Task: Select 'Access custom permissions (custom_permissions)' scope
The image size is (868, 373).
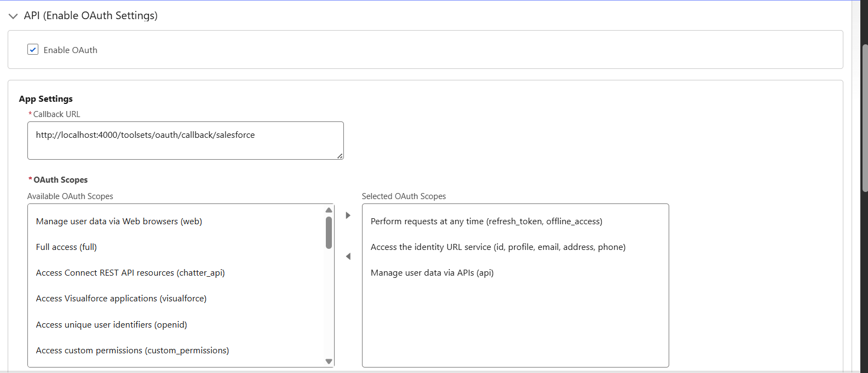Action: pos(133,351)
